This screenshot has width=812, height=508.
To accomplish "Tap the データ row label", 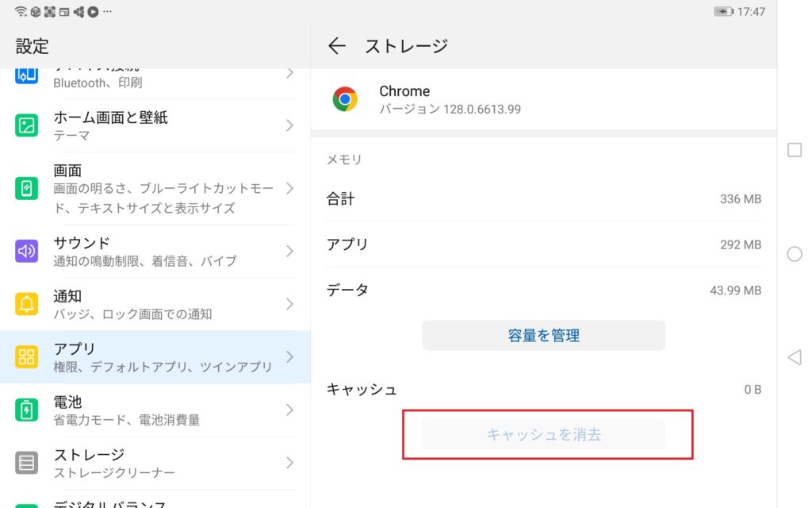I will coord(347,290).
